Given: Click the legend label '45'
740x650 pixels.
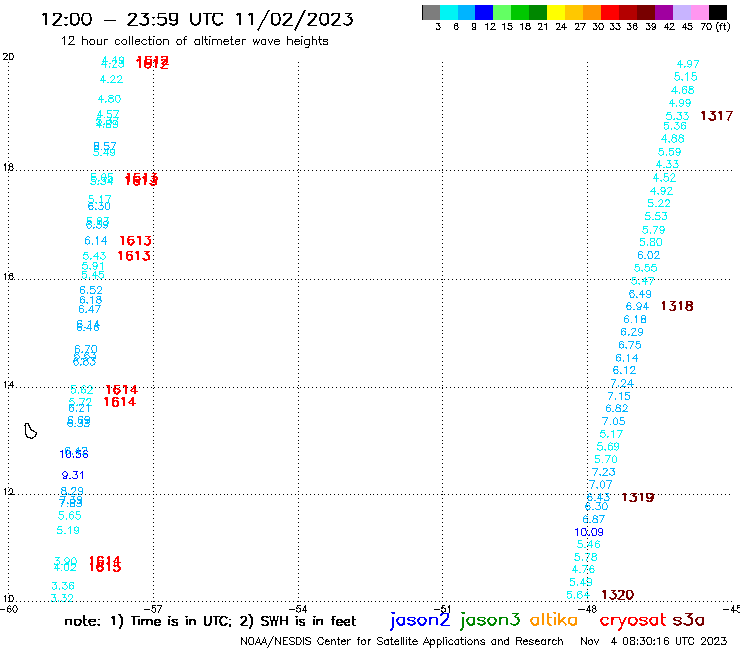Looking at the screenshot, I should click(x=687, y=27).
